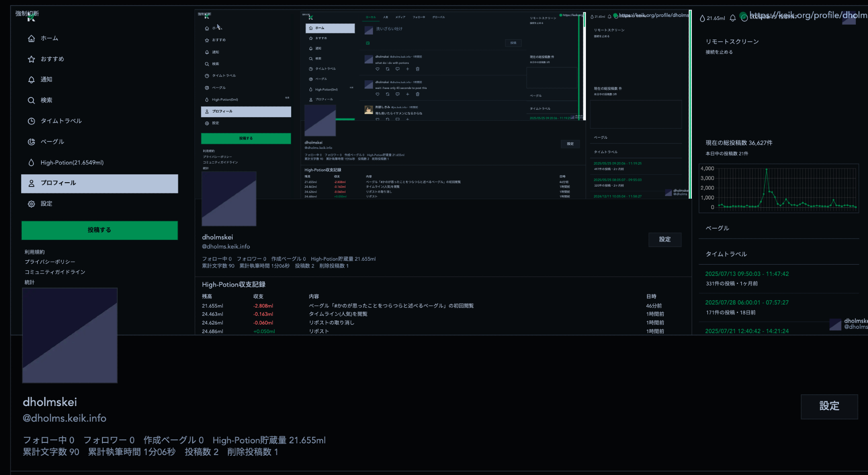Click High-Potion droplet icon in main sidebar
Image resolution: width=868 pixels, height=475 pixels.
[x=31, y=163]
